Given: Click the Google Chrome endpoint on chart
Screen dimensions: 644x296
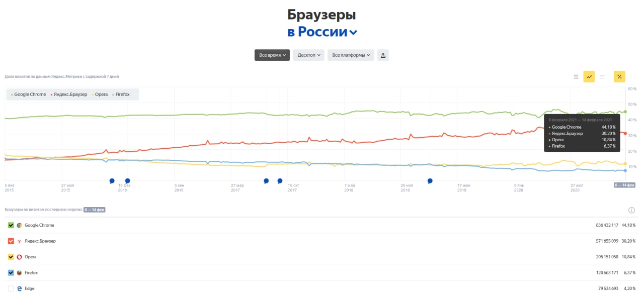Looking at the screenshot, I should [x=625, y=112].
